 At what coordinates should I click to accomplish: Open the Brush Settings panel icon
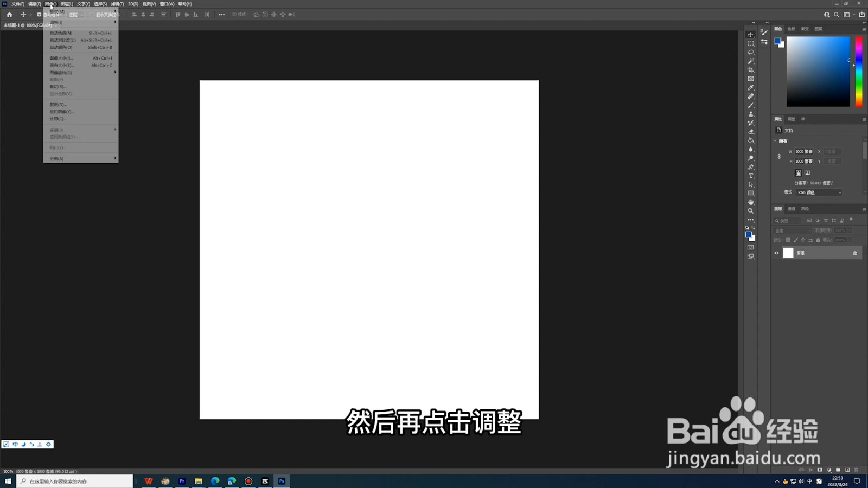pyautogui.click(x=764, y=33)
